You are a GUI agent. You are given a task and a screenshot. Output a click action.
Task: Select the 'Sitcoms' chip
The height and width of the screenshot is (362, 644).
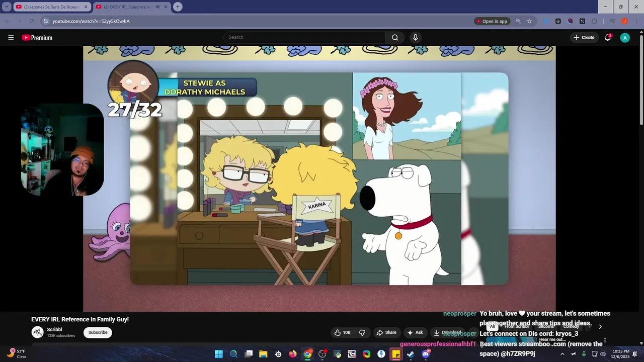(x=546, y=326)
